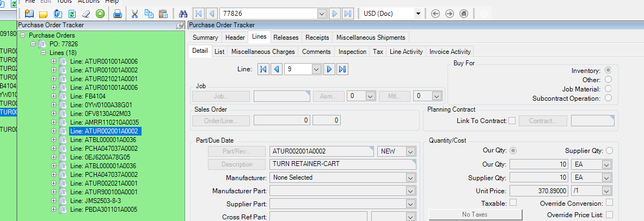Switch to the Releases tab
This screenshot has height=221, width=644.
(x=286, y=38)
